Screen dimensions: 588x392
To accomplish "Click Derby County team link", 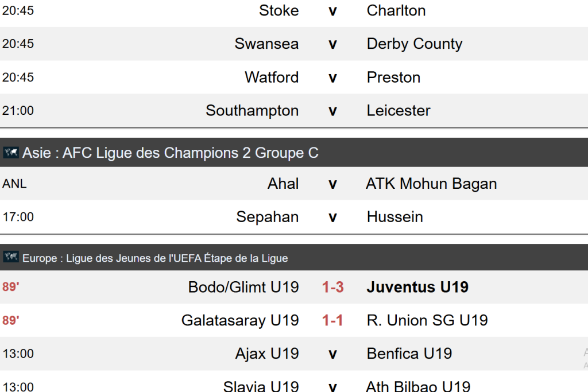I will [x=414, y=44].
